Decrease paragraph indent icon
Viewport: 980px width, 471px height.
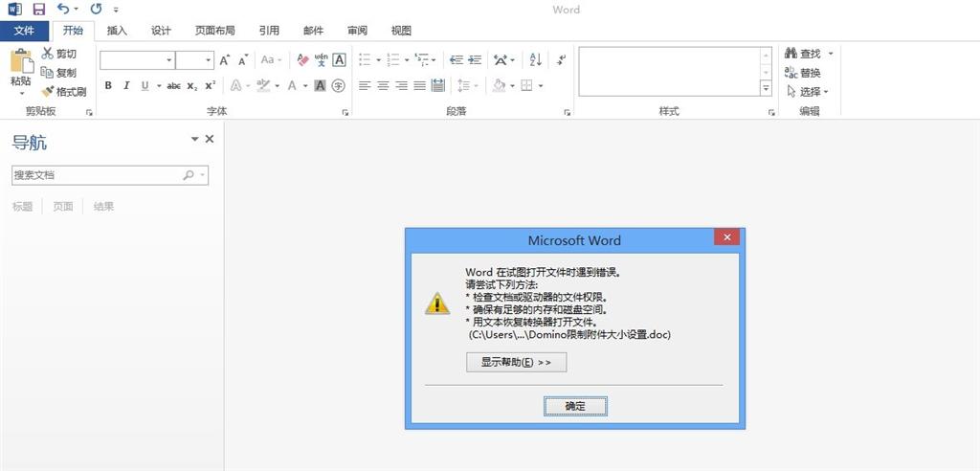(x=457, y=60)
